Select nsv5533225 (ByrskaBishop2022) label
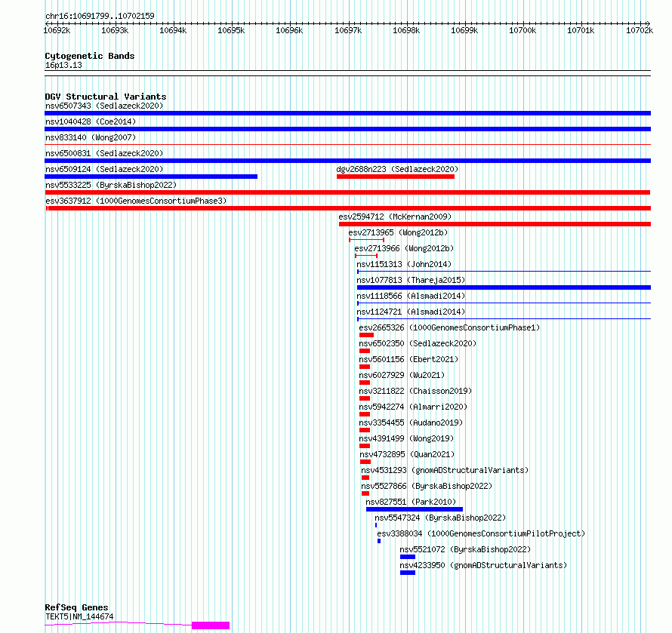This screenshot has width=672, height=633. (x=111, y=185)
